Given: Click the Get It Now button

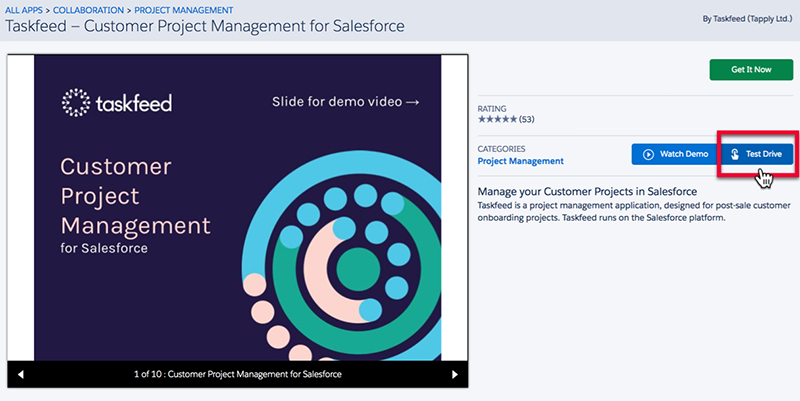Looking at the screenshot, I should tap(751, 69).
